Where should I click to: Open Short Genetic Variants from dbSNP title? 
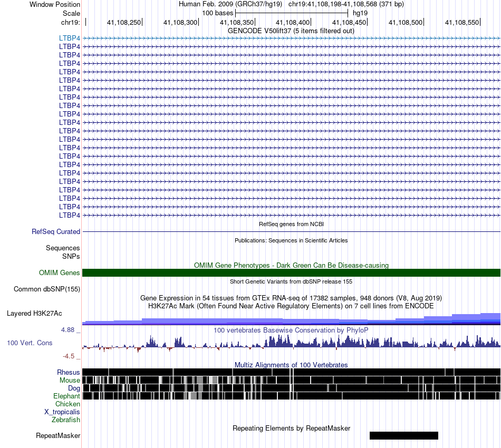click(x=291, y=281)
